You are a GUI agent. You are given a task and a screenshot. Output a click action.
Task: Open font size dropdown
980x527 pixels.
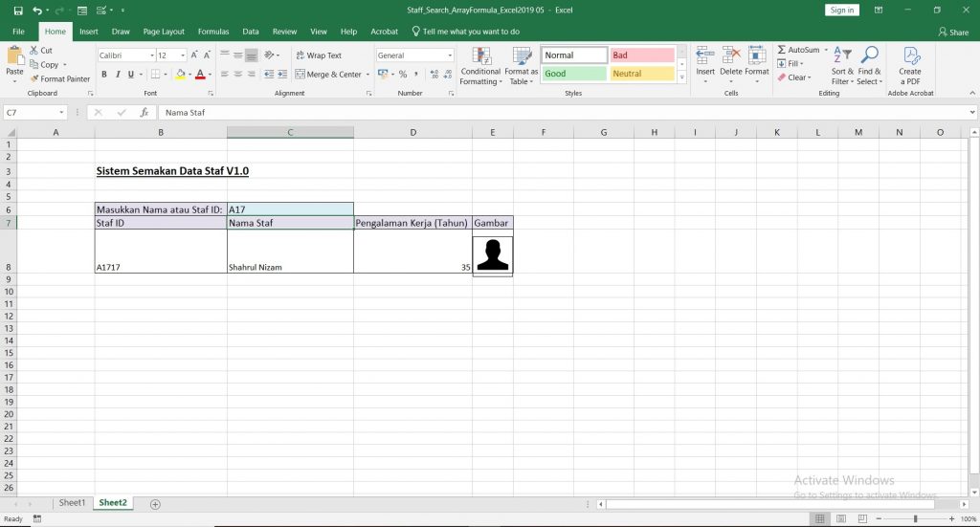(x=183, y=55)
